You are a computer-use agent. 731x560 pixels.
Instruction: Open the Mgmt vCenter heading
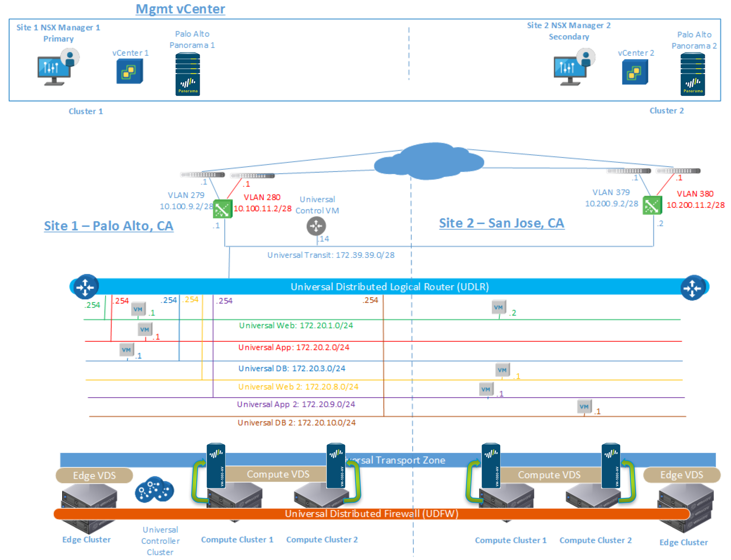[180, 9]
